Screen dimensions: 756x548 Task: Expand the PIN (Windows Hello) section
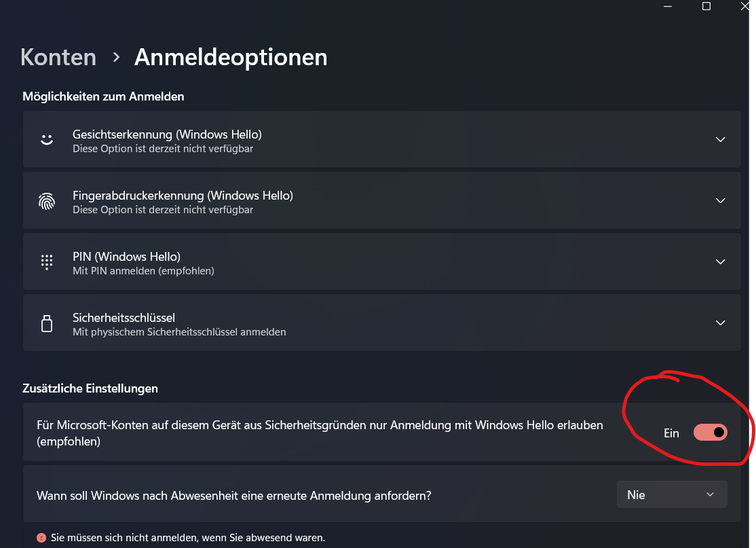click(x=720, y=261)
